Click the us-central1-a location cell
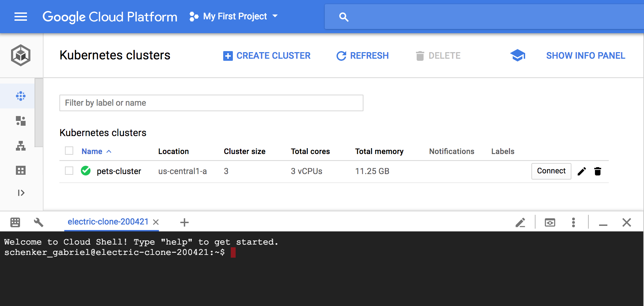 [182, 171]
